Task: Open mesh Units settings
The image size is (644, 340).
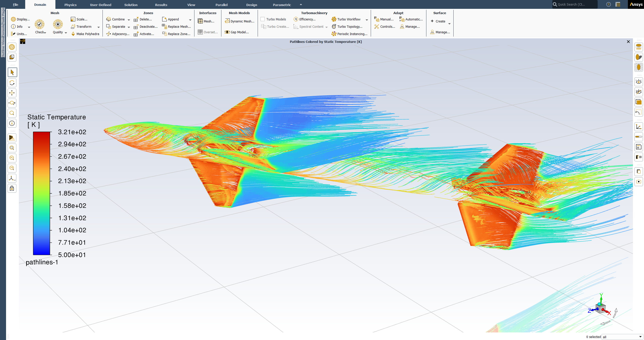Action: (x=19, y=34)
